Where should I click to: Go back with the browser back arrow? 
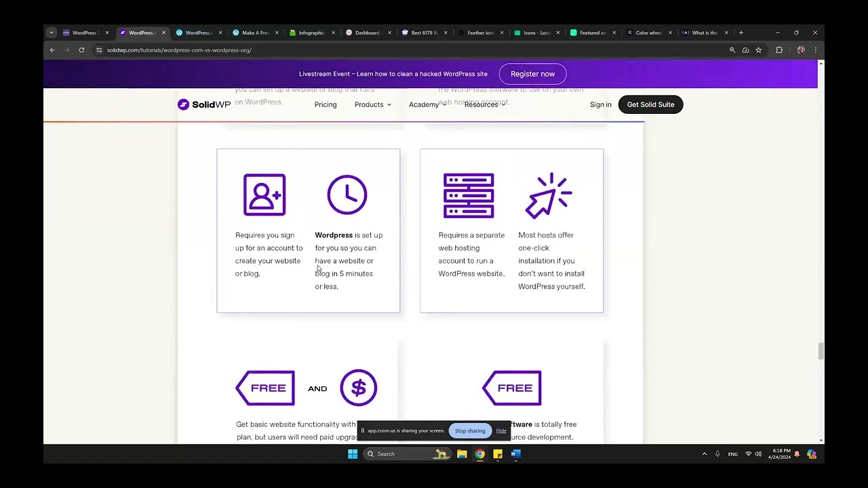click(52, 50)
